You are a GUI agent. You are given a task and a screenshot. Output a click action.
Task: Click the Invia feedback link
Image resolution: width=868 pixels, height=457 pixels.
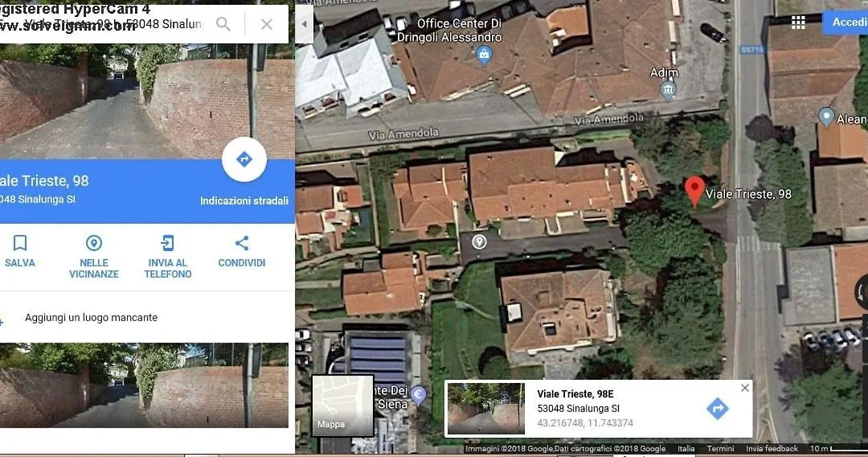(772, 449)
